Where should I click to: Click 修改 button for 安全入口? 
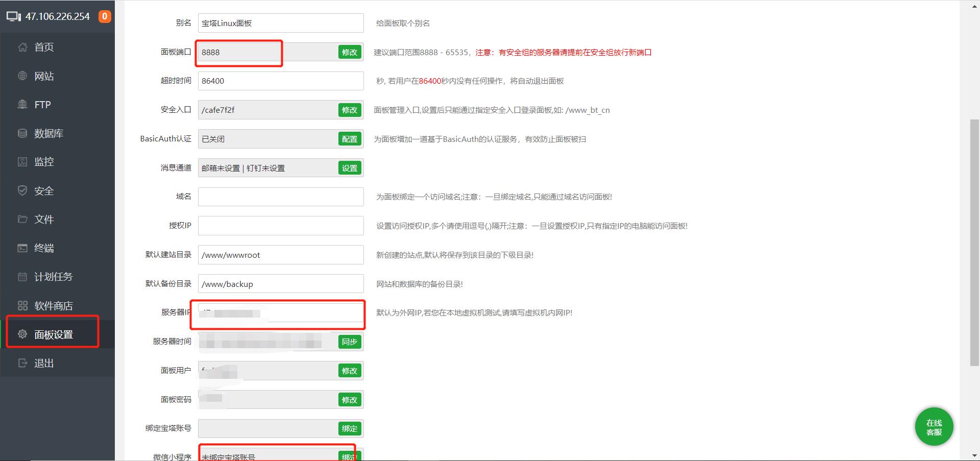(350, 110)
